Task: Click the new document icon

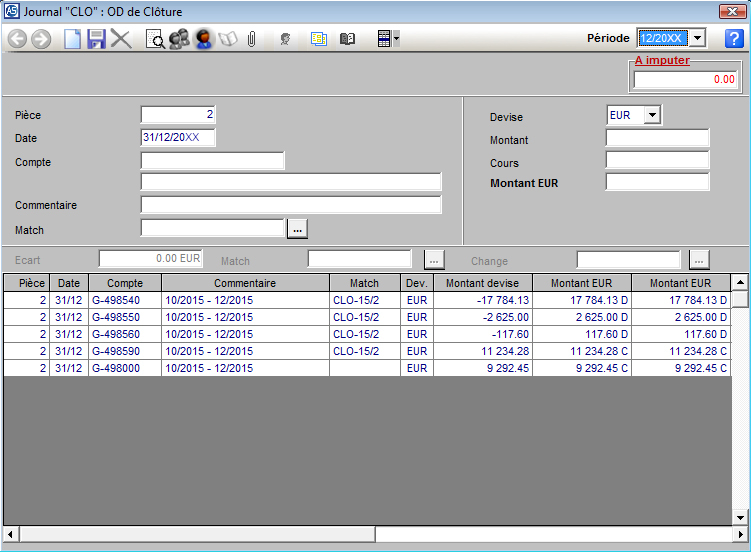Action: pyautogui.click(x=72, y=39)
